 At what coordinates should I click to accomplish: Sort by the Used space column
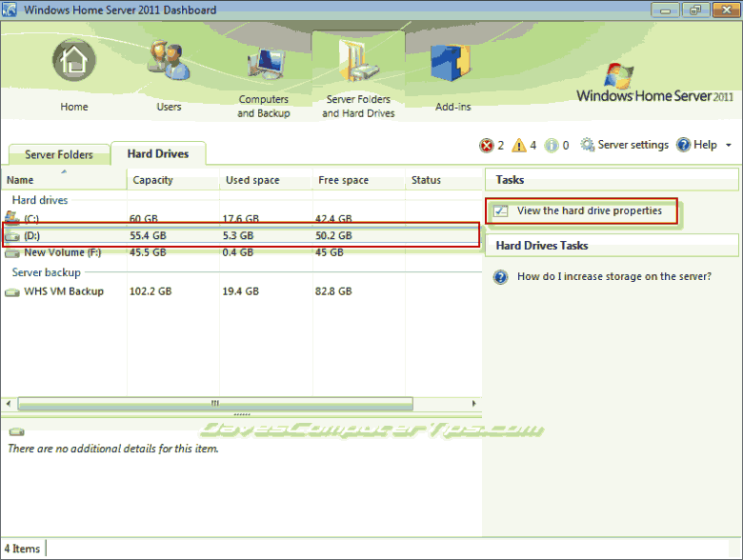(266, 180)
